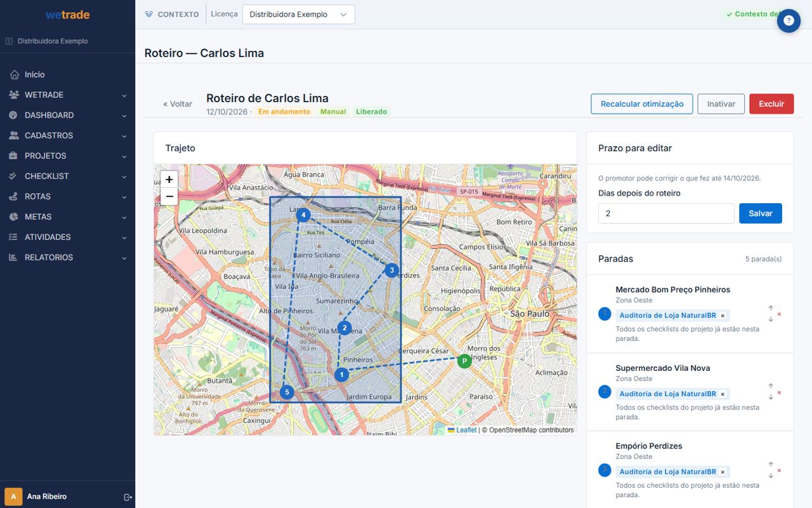Expand the WETRADE menu chevron
This screenshot has width=812, height=508.
[124, 96]
